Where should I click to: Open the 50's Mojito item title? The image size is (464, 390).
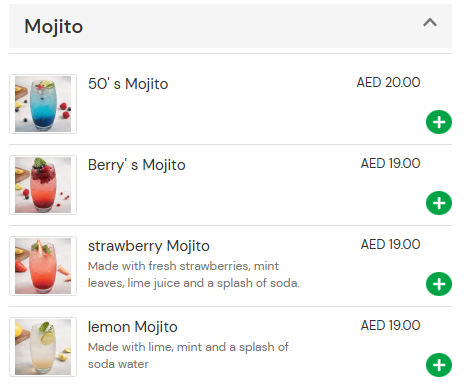click(x=128, y=84)
